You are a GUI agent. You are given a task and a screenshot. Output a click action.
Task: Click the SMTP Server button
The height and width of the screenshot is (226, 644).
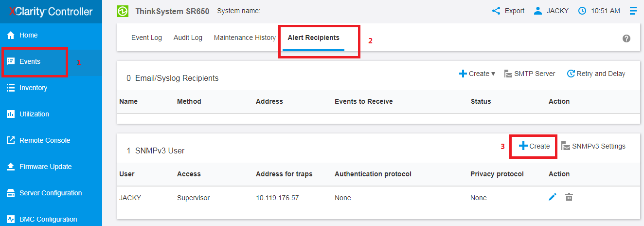tap(529, 74)
